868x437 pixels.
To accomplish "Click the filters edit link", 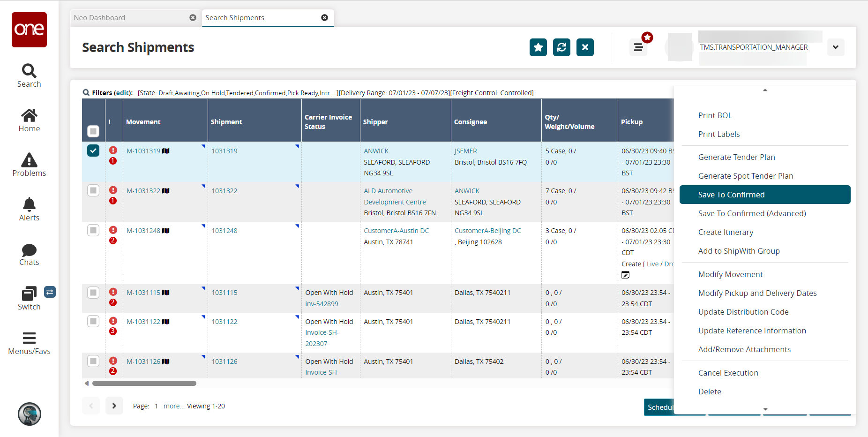I will coord(123,93).
